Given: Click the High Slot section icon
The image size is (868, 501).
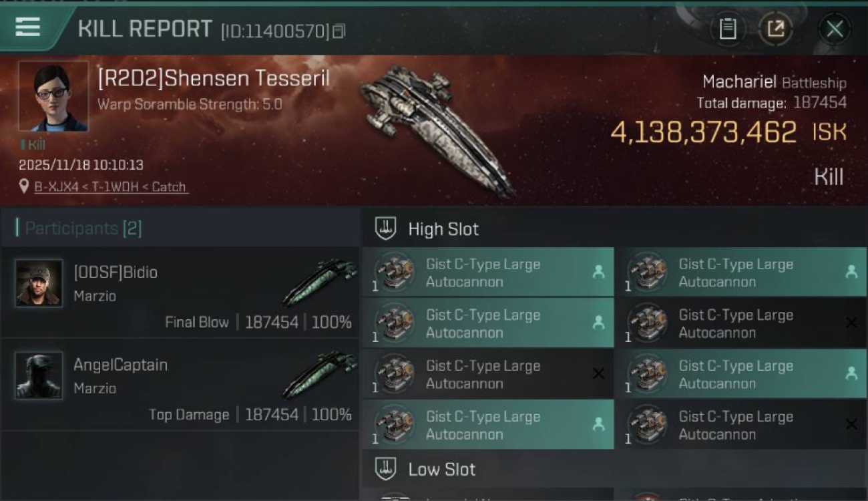Looking at the screenshot, I should point(385,228).
